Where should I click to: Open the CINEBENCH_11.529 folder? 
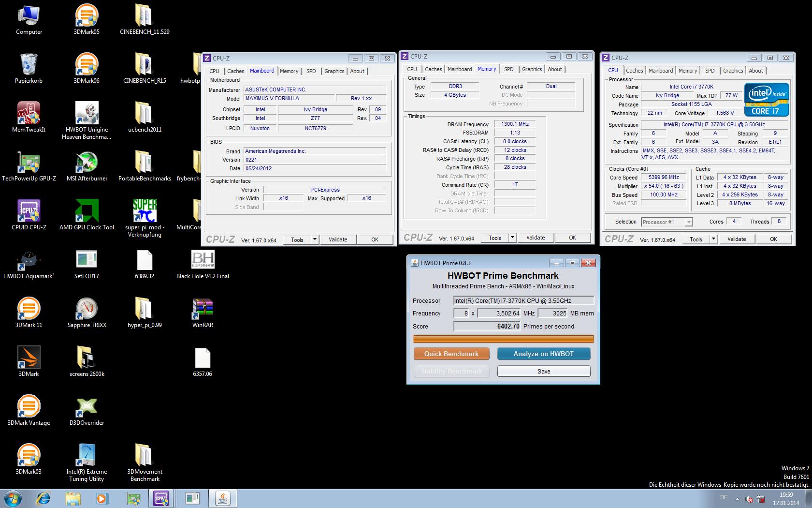tap(145, 20)
